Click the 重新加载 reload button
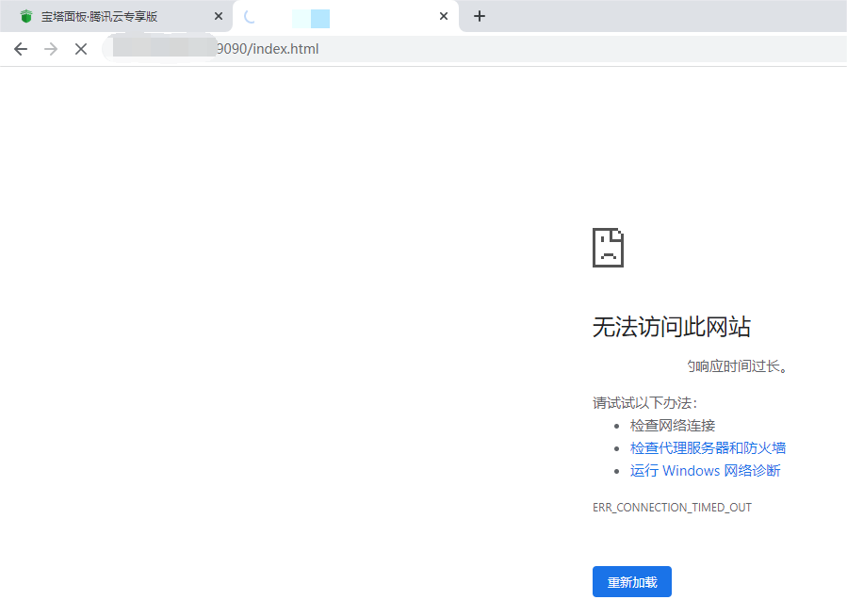This screenshot has height=616, width=847. [x=631, y=581]
